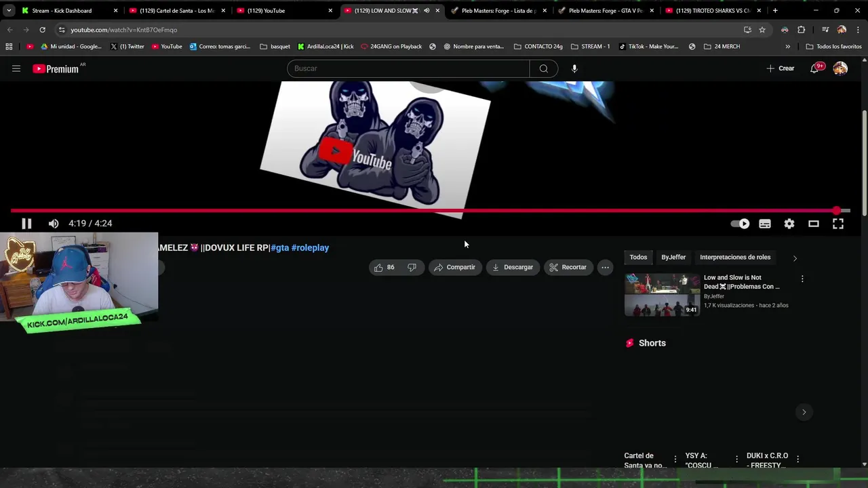868x488 pixels.
Task: Enter fullscreen mode
Action: coord(838,224)
